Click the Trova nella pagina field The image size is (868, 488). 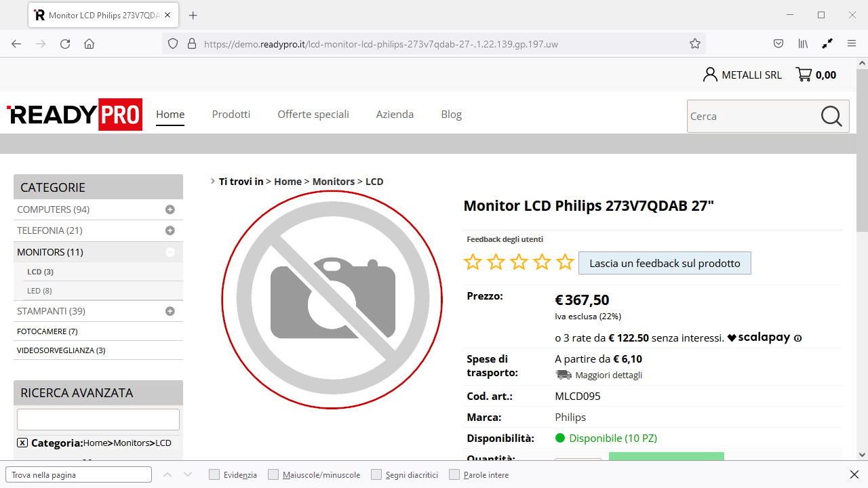(79, 474)
